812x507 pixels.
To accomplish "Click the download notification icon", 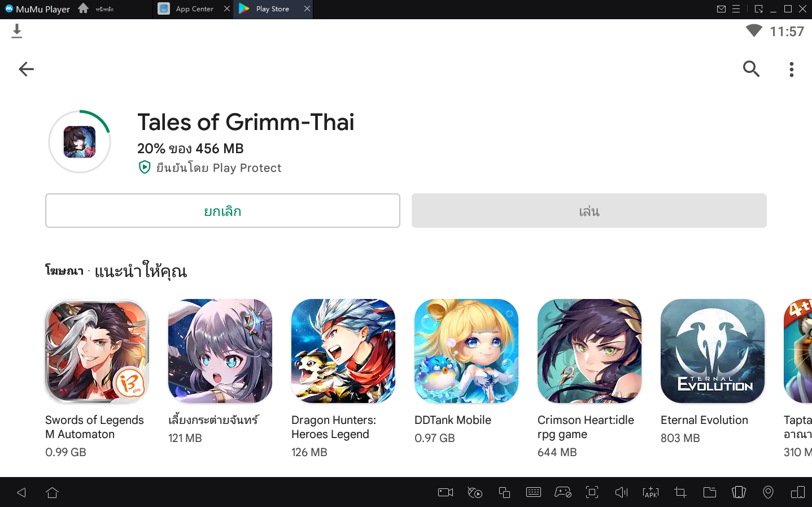I will [x=17, y=32].
